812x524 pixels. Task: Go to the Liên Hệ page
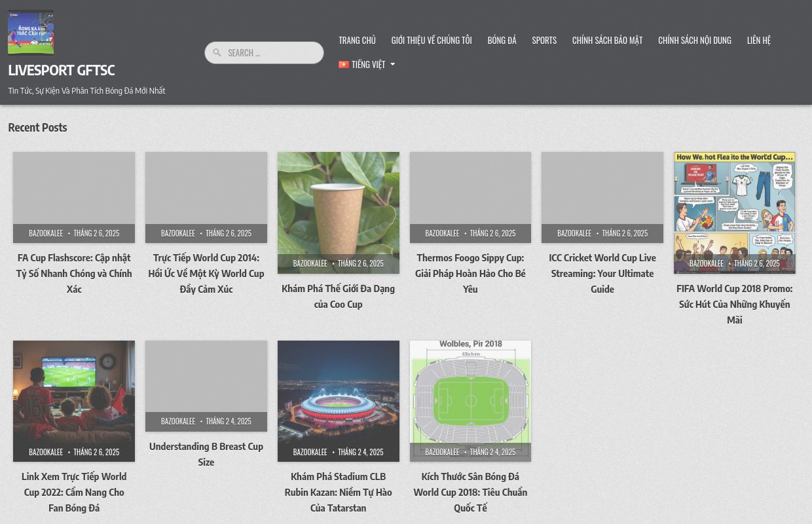[x=759, y=40]
